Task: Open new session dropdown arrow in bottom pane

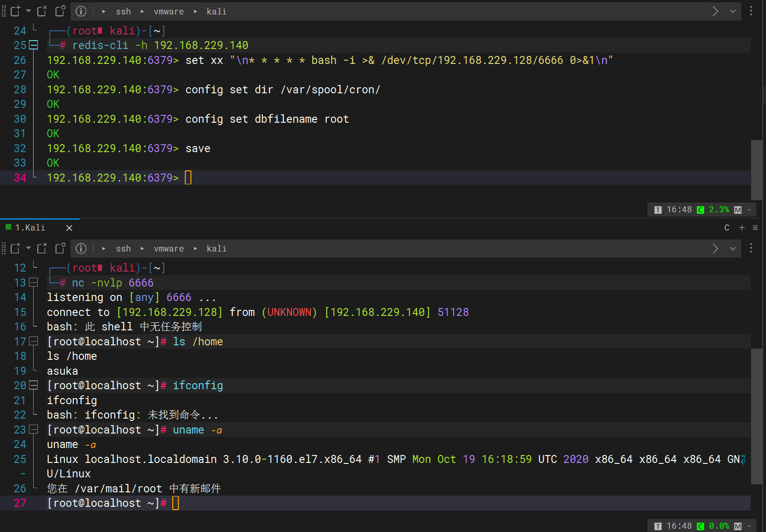Action: (x=28, y=248)
